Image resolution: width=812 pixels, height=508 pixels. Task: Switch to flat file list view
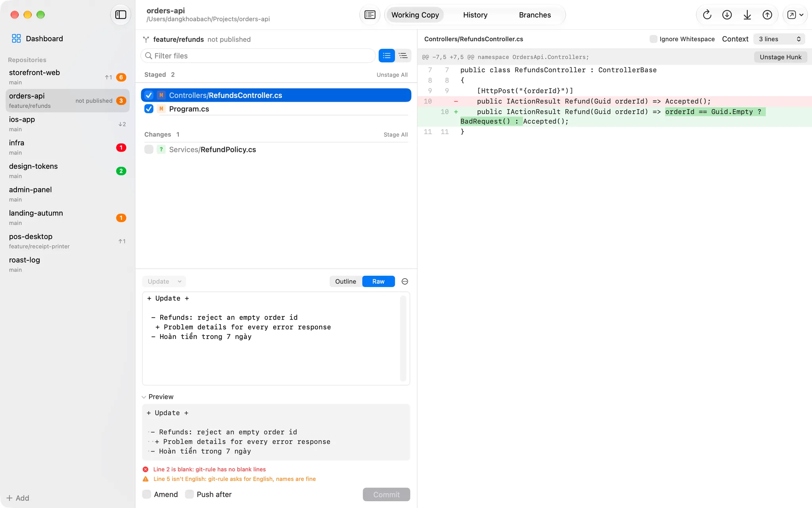pos(387,56)
